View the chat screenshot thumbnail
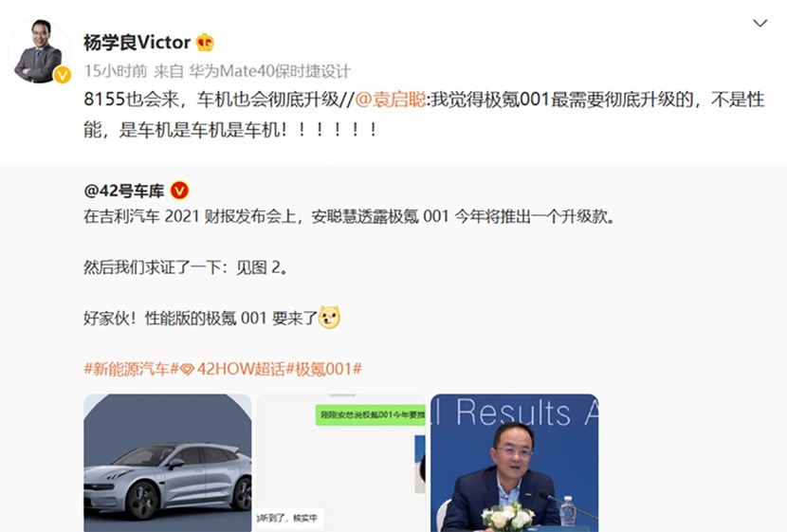The width and height of the screenshot is (787, 532). [341, 463]
